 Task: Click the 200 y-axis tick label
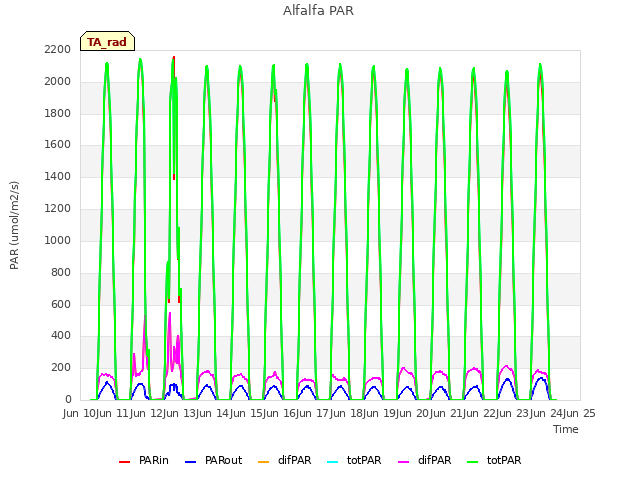pos(61,367)
